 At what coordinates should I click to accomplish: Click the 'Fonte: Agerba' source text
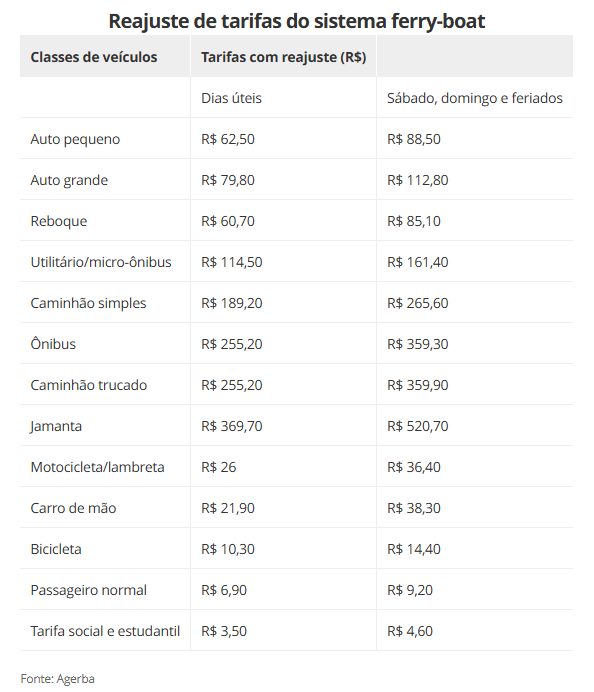[x=57, y=679]
